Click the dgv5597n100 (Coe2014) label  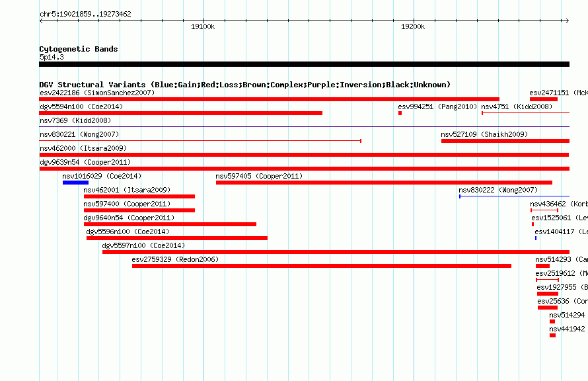point(143,245)
